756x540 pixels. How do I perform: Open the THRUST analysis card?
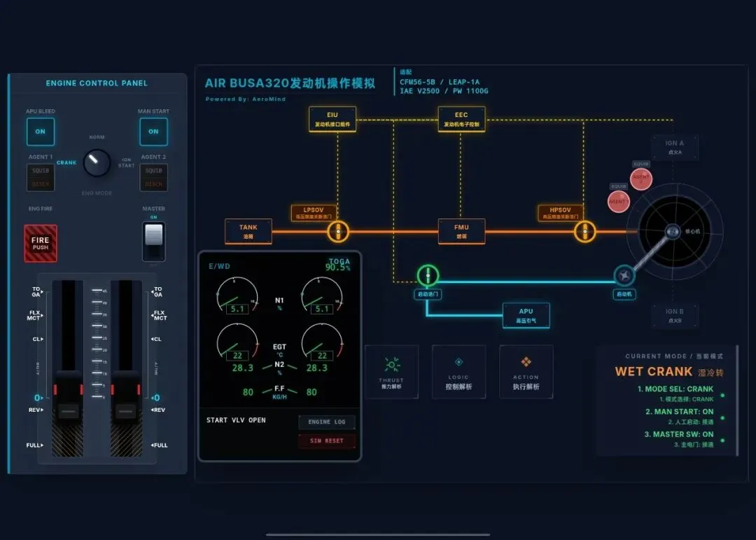pos(391,372)
